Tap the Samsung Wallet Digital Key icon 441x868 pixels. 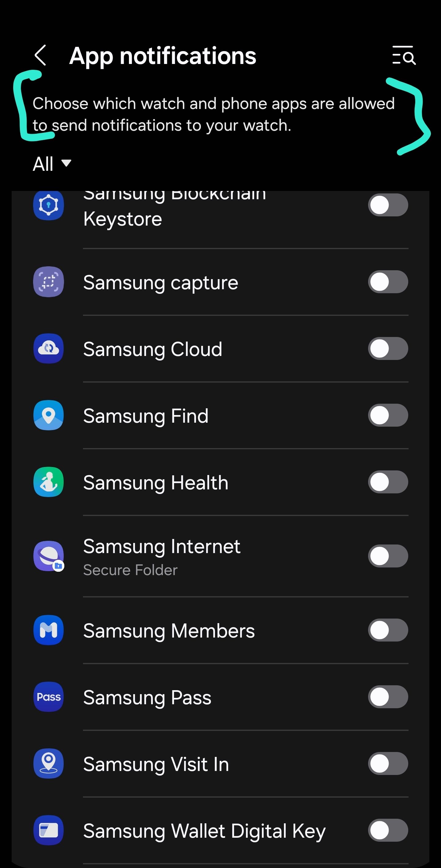(49, 830)
